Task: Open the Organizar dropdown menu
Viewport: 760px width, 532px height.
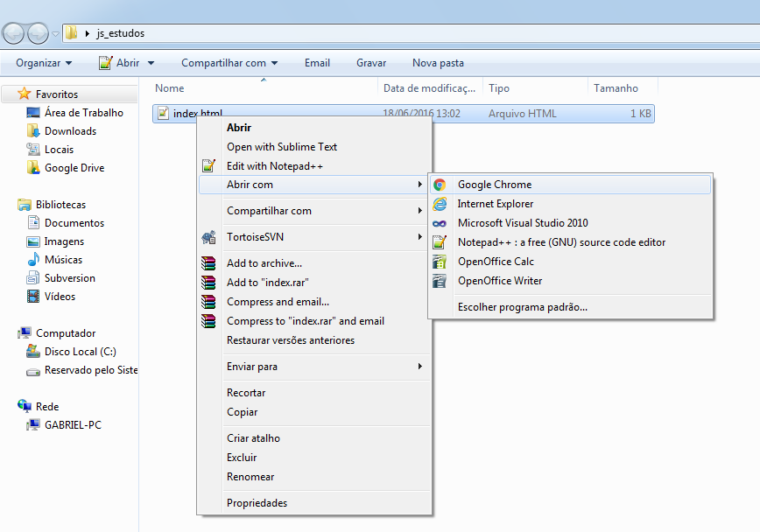Action: 44,63
